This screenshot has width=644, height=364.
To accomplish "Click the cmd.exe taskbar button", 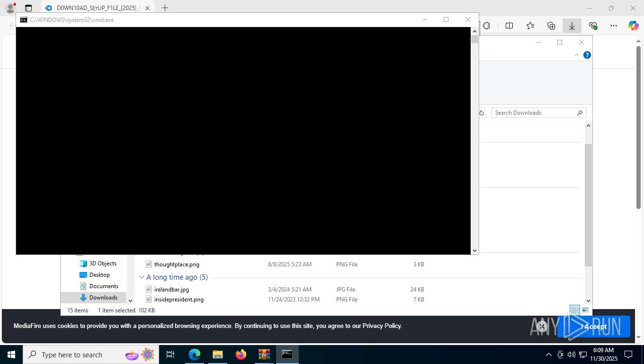I will tap(287, 355).
